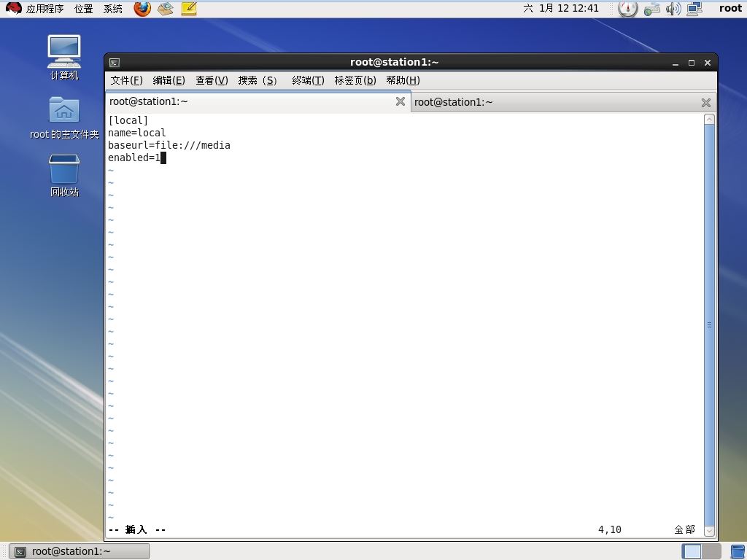Screen dimensions: 747x560
Task: Open the 搜索(S) menu
Action: click(258, 80)
